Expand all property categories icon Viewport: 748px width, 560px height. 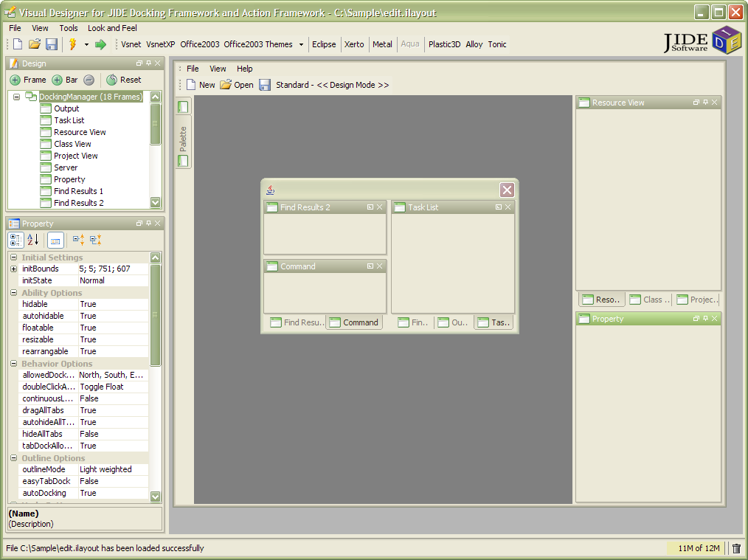(x=78, y=240)
